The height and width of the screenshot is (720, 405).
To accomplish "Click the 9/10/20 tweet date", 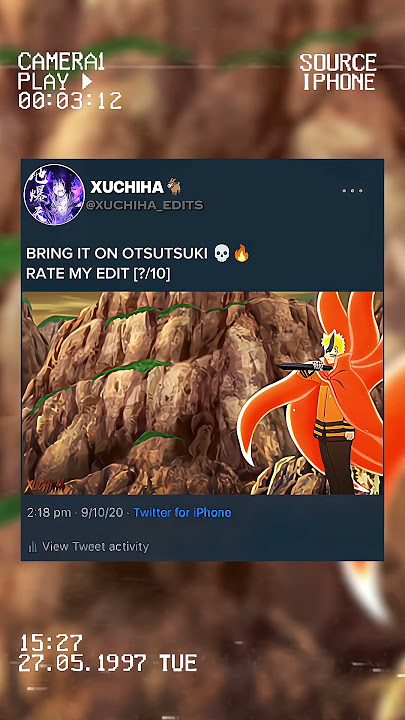I will click(x=102, y=512).
